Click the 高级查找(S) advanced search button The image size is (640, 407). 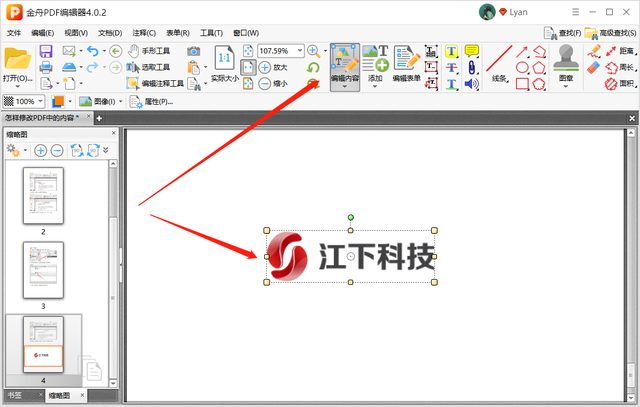611,33
